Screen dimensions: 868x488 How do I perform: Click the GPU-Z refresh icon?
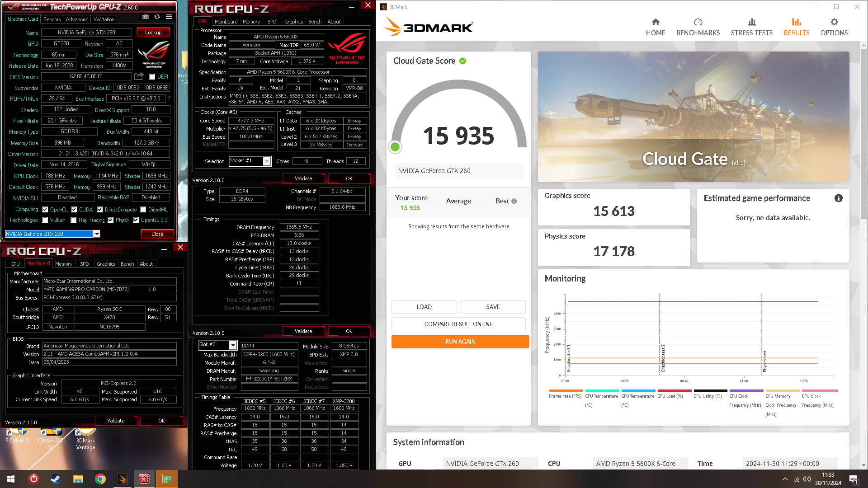pyautogui.click(x=157, y=17)
